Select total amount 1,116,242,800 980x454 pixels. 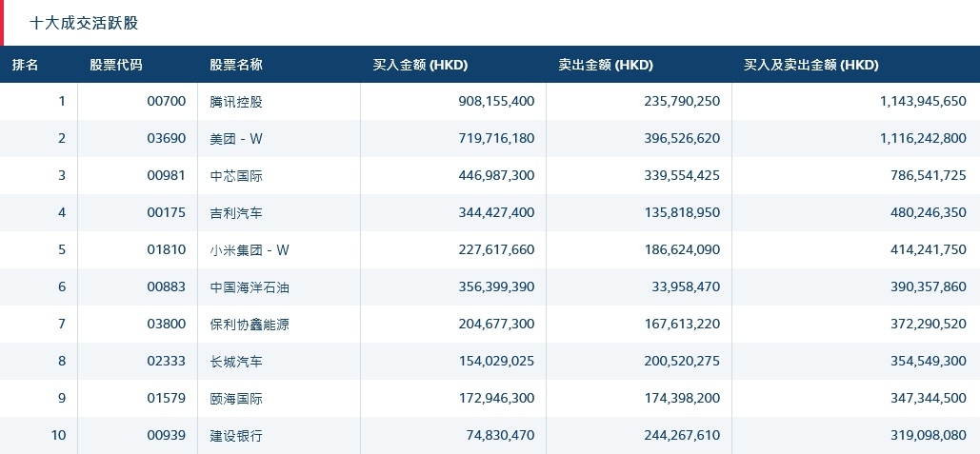pyautogui.click(x=923, y=139)
